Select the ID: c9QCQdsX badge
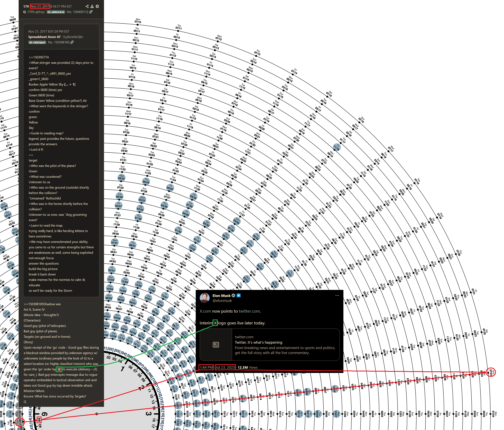 point(37,42)
